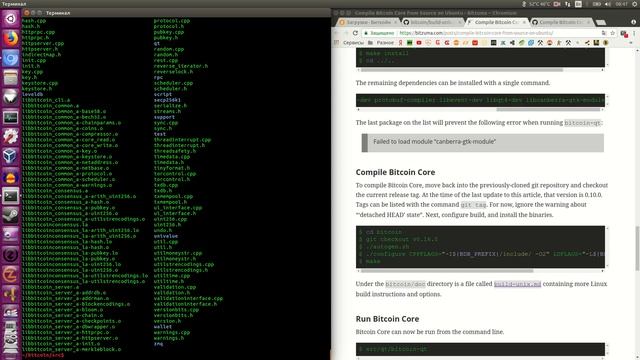This screenshot has width=640, height=360.
Task: Open the Files manager dock icon
Action: point(11,78)
